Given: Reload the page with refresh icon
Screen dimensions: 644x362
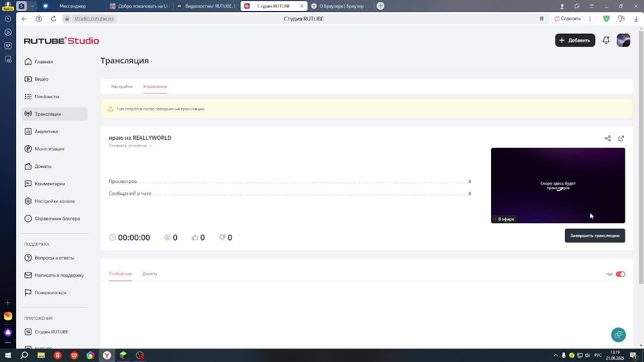Looking at the screenshot, I should click(x=53, y=19).
